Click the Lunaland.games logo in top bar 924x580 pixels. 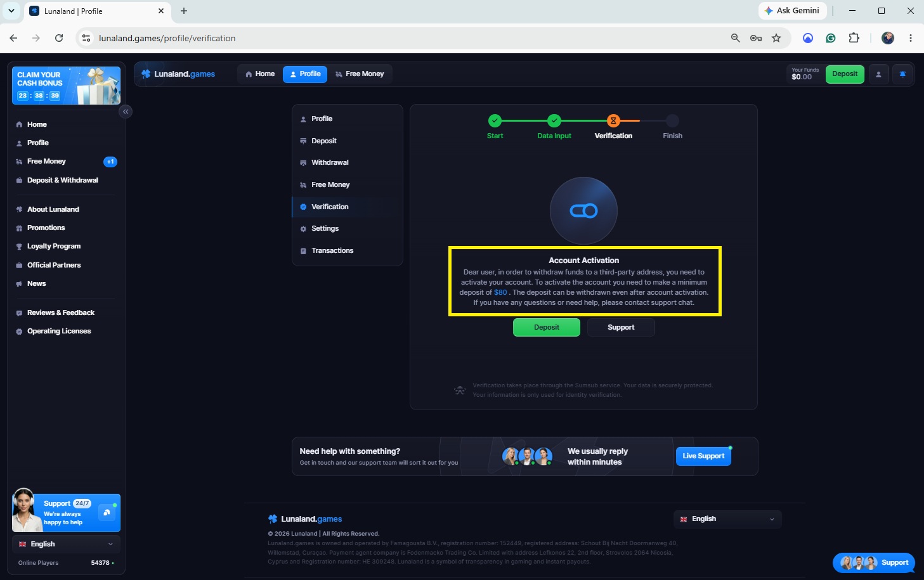tap(178, 74)
